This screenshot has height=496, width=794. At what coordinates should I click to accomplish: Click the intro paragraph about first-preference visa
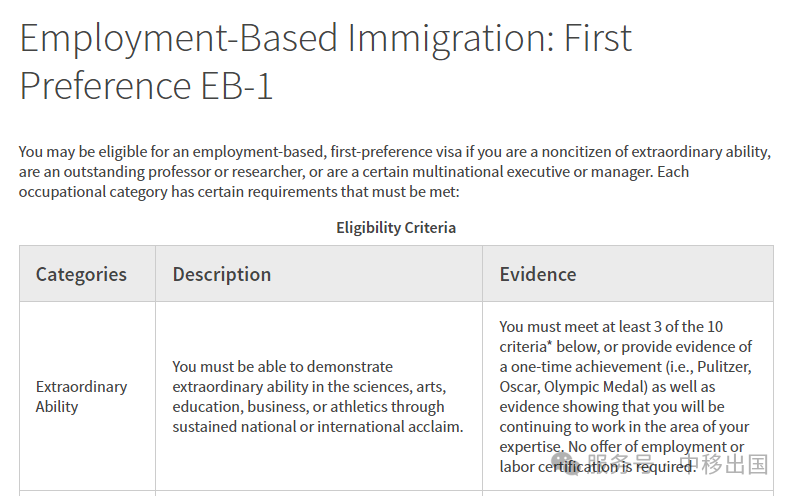pos(395,172)
